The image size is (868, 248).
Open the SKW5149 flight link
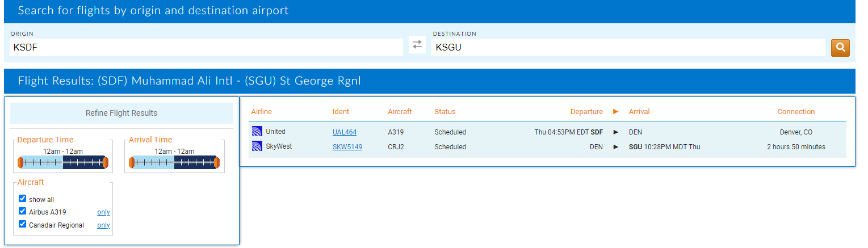click(347, 147)
